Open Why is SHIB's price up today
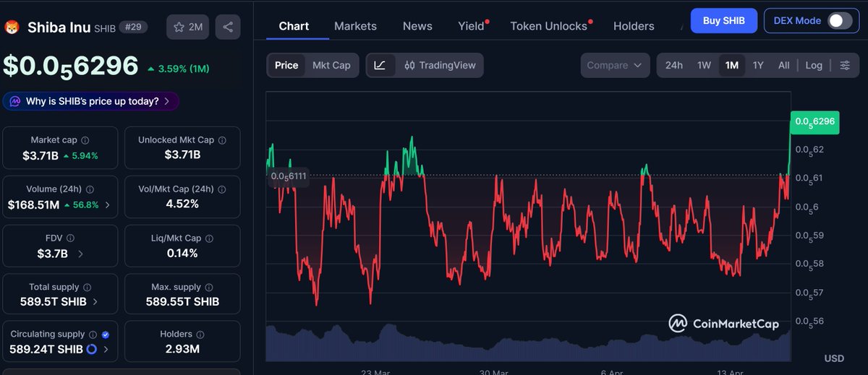This screenshot has width=868, height=375. pos(91,101)
